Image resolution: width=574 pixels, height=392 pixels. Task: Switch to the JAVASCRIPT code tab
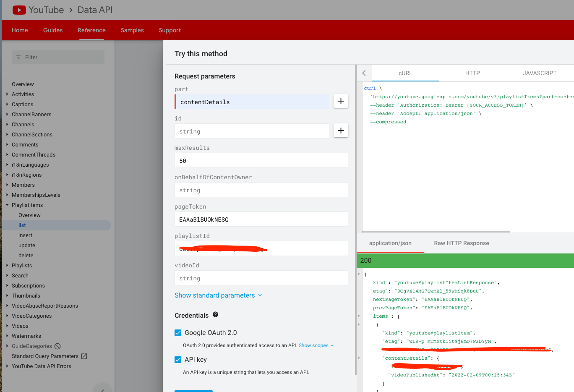point(540,73)
